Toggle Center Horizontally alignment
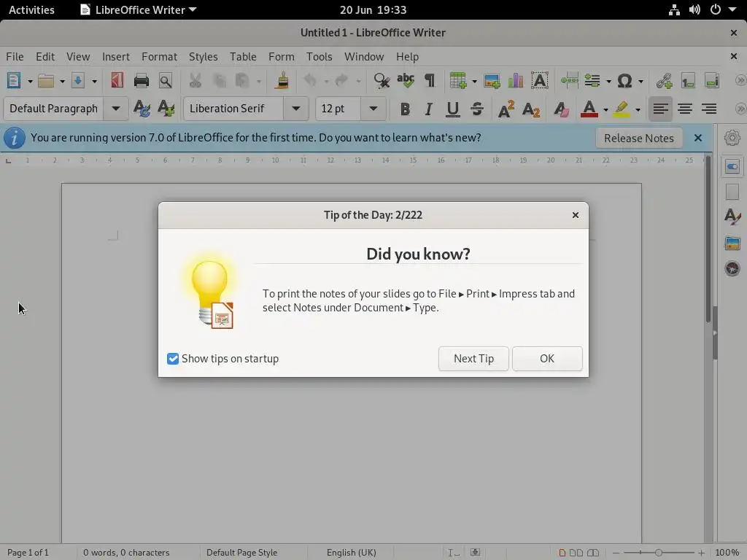 tap(685, 109)
